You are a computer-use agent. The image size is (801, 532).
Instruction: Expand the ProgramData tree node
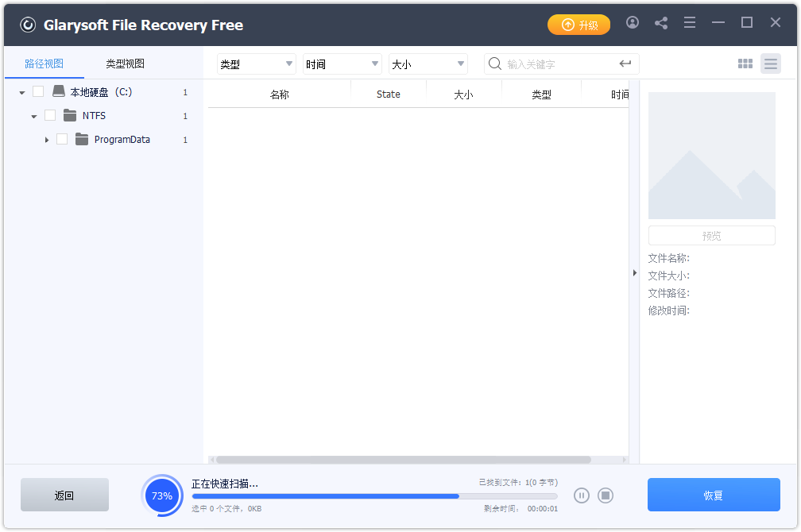(x=46, y=139)
